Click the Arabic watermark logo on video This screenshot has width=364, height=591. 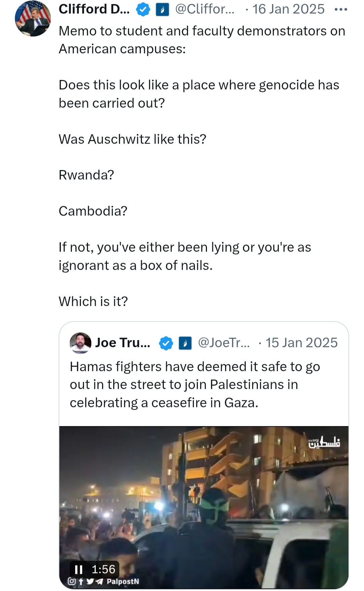(324, 442)
